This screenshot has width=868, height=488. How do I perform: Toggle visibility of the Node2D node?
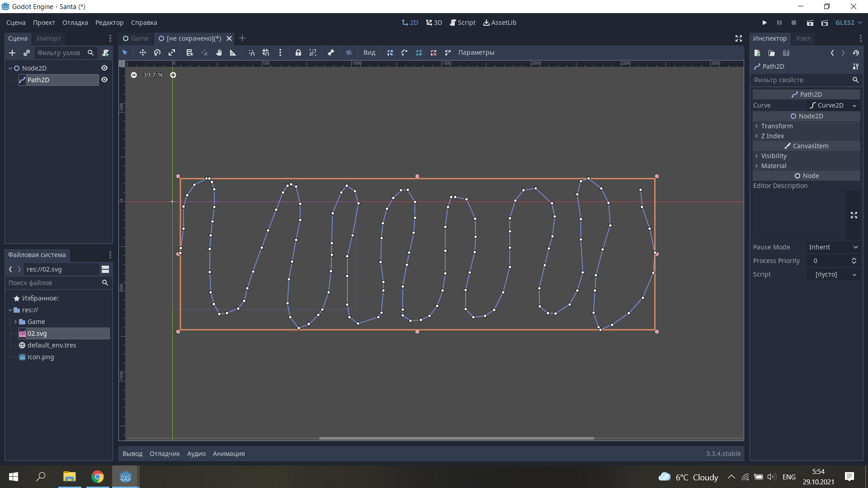pos(104,68)
